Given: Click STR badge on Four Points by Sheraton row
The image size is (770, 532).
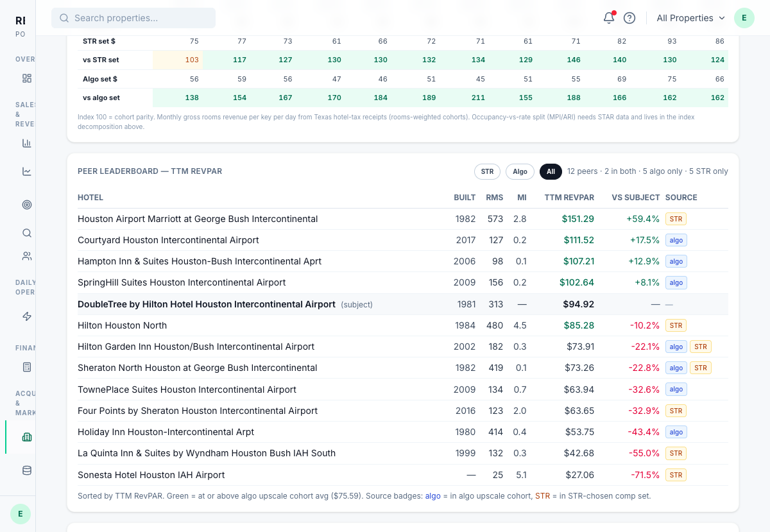Looking at the screenshot, I should [676, 411].
